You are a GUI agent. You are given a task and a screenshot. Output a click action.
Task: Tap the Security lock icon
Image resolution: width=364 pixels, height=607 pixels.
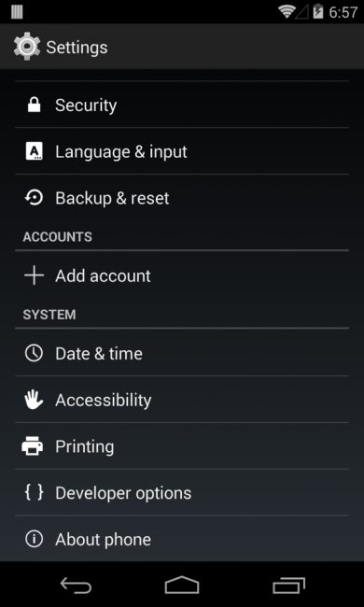[x=34, y=105]
